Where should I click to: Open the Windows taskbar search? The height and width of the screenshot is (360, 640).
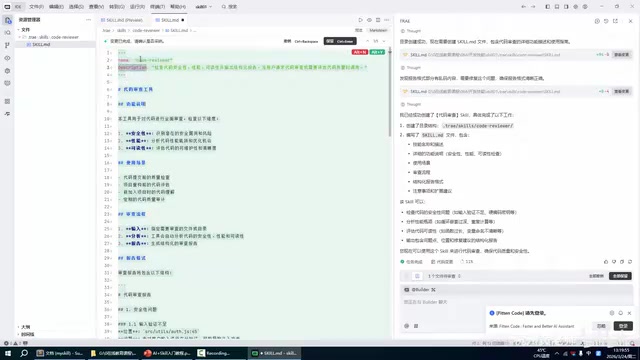coord(24,353)
